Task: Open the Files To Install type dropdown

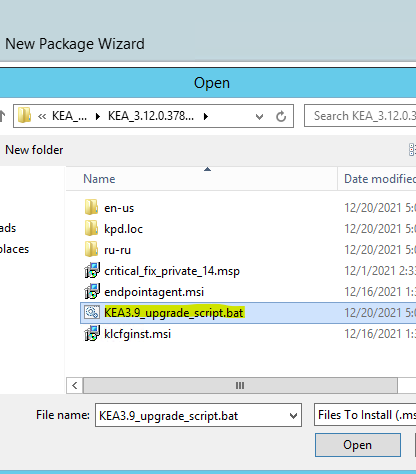Action: tap(365, 415)
